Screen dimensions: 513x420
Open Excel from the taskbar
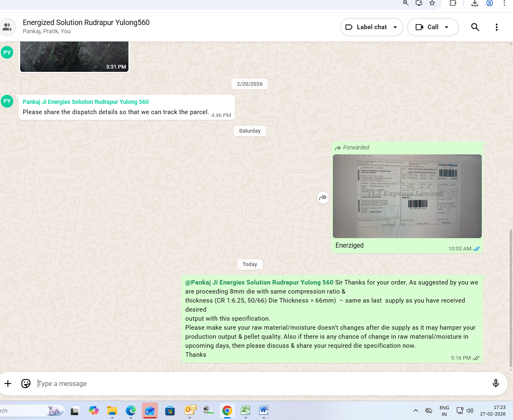[245, 410]
